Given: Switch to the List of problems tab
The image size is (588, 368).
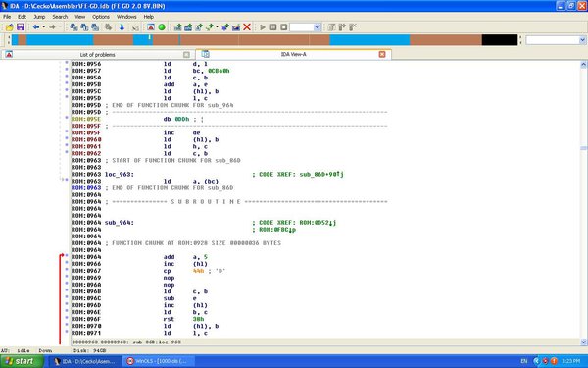Looking at the screenshot, I should (x=97, y=54).
